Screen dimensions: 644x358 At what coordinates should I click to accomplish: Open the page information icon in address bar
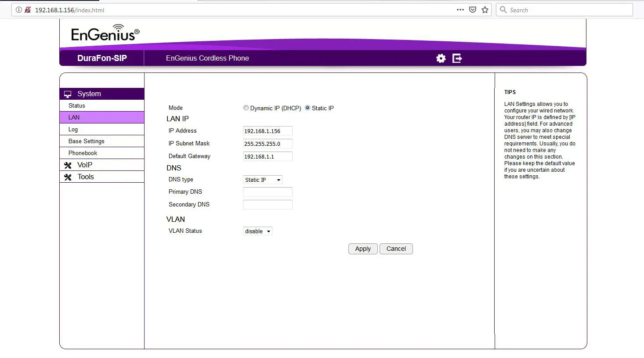[x=18, y=9]
